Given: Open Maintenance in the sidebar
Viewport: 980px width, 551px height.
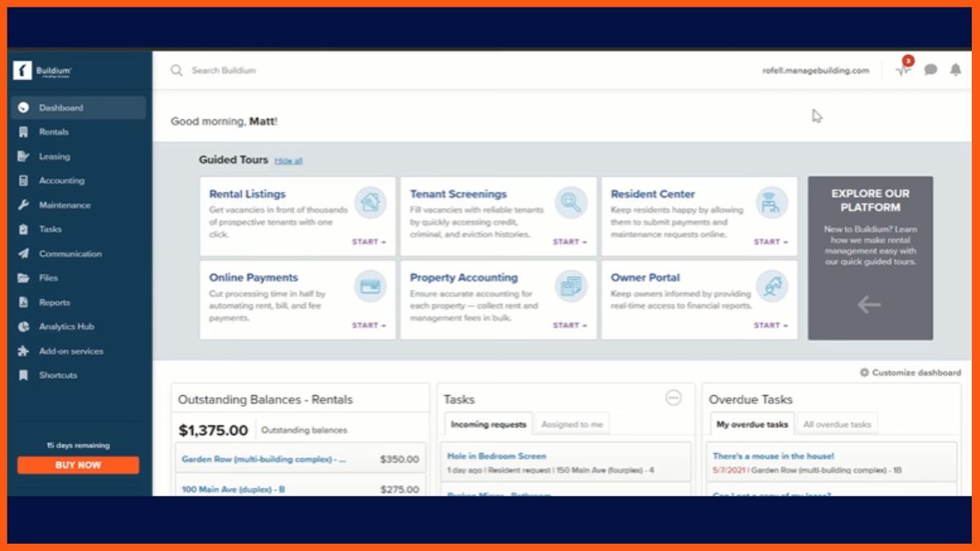Looking at the screenshot, I should click(65, 205).
